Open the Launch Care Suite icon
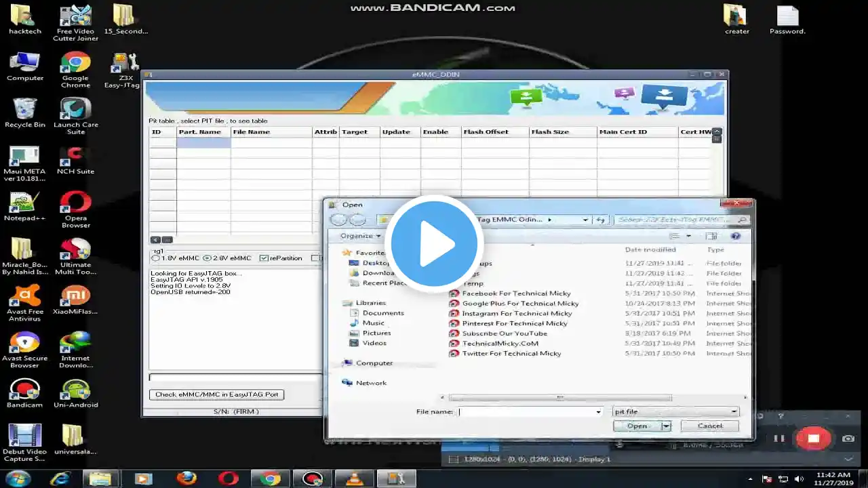 point(75,117)
